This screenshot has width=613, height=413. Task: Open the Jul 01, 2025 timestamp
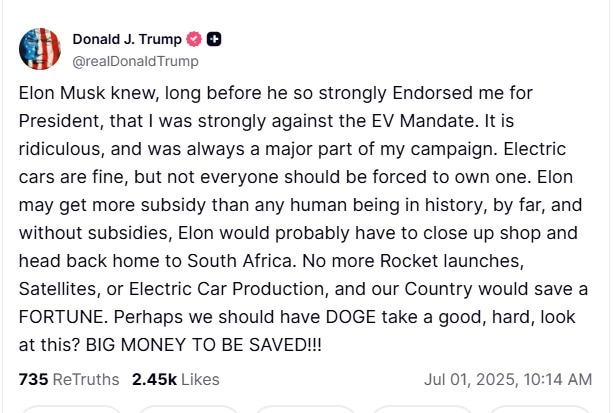click(507, 379)
